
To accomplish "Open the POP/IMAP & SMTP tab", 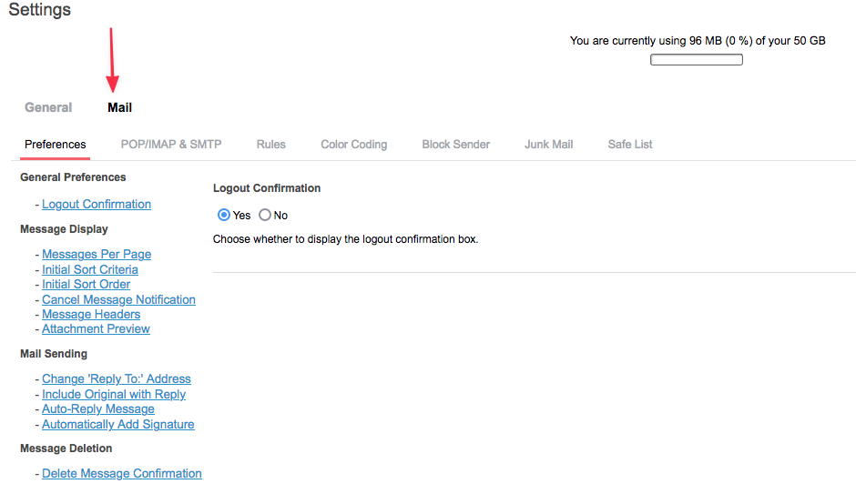I will click(x=171, y=145).
